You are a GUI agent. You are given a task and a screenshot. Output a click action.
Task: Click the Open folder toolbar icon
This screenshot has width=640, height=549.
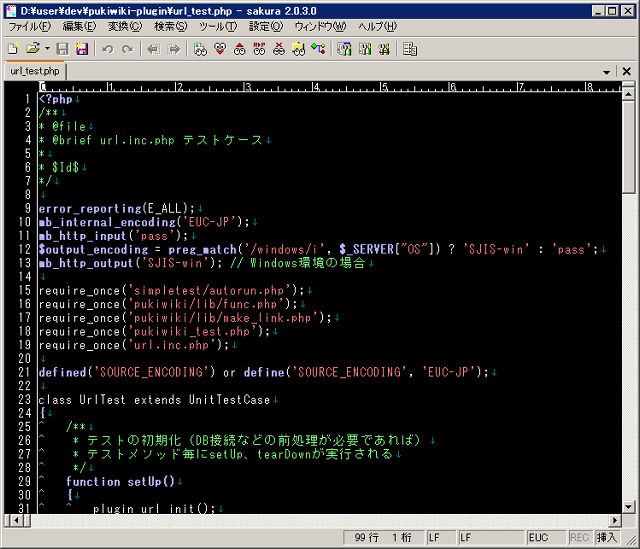click(x=32, y=48)
